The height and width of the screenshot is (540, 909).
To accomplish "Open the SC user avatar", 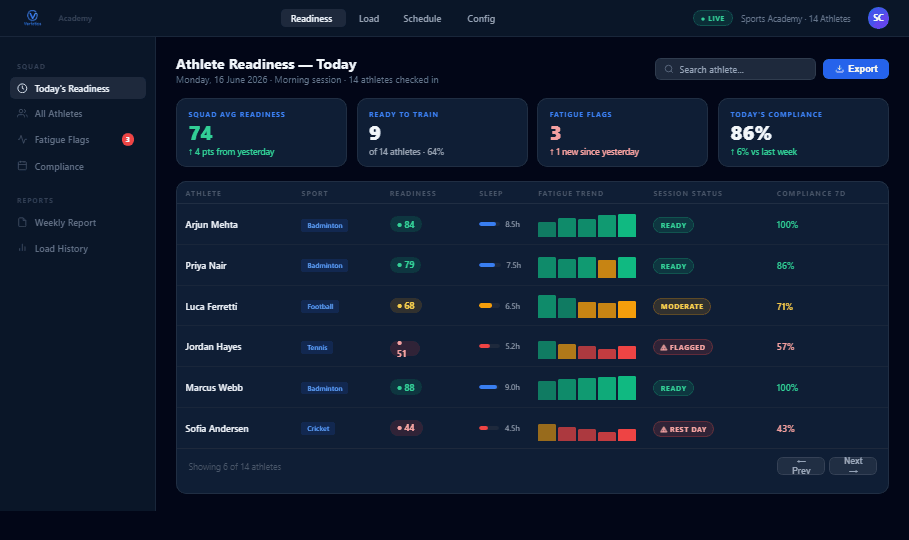I will tap(878, 18).
